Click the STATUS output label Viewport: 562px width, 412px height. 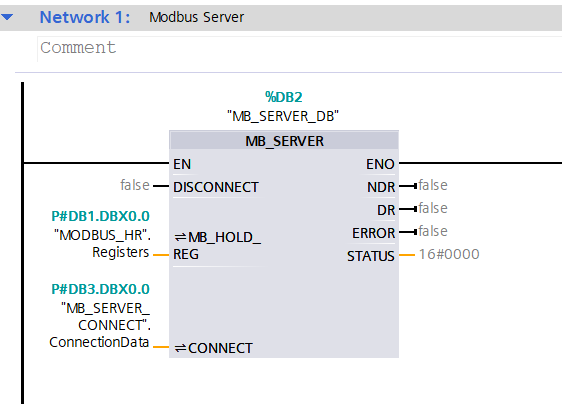tap(371, 256)
